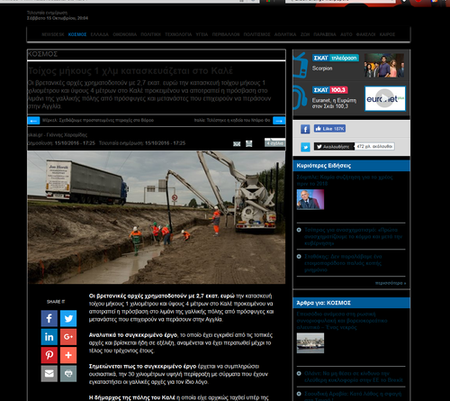Open ΑΘΛΗΤΙΚΑ navigation section
The height and width of the screenshot is (401, 450).
(x=285, y=34)
